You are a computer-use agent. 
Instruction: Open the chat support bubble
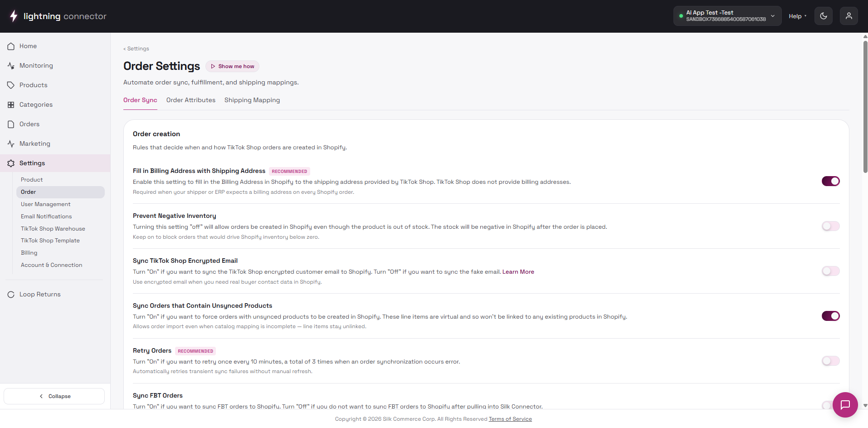tap(845, 405)
